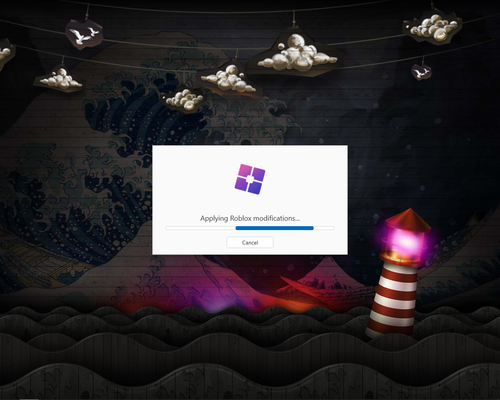Click the purple Bloxstrap logo icon
The height and width of the screenshot is (400, 500).
point(250,179)
